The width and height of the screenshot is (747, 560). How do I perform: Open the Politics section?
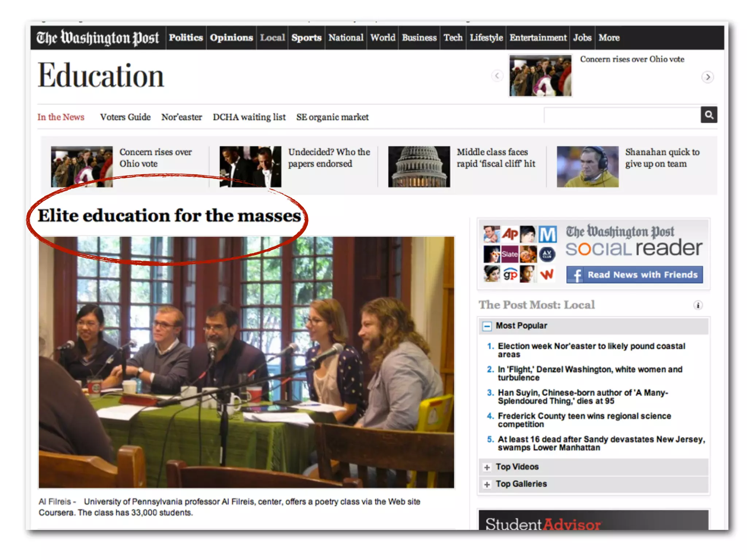[x=186, y=38]
